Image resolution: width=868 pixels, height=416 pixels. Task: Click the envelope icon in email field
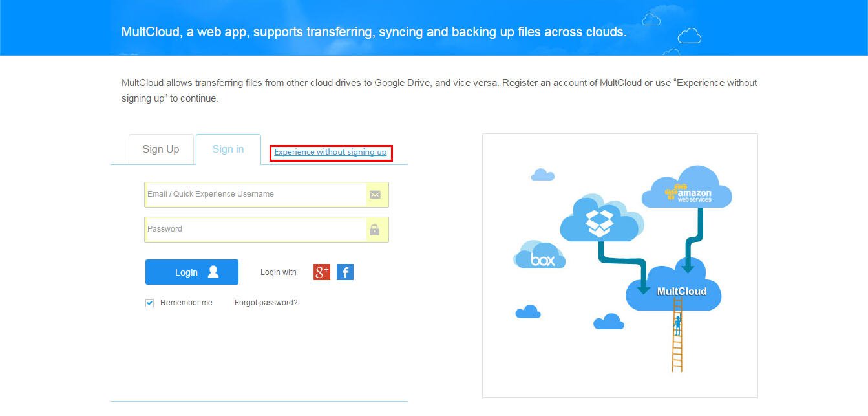tap(375, 195)
